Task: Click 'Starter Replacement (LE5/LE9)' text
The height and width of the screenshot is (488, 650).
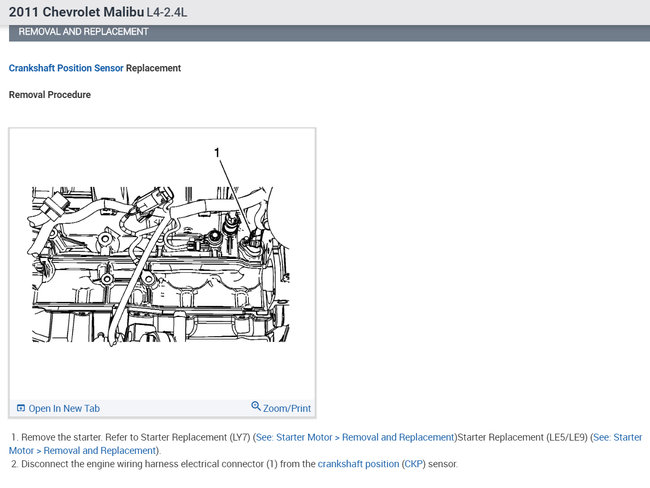Action: coord(522,437)
